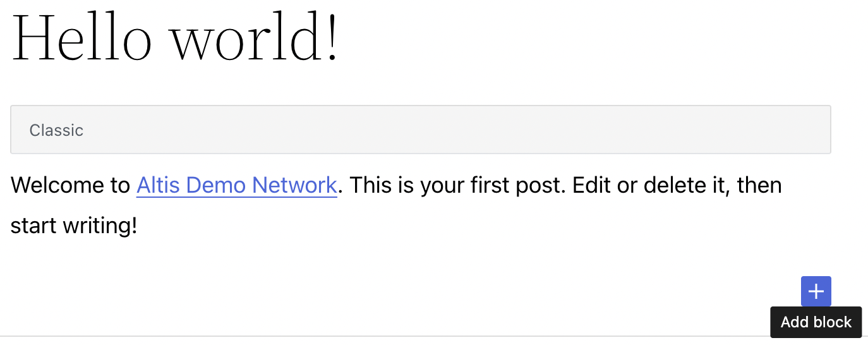Click the Add block tooltip label
The image size is (868, 345).
[816, 322]
